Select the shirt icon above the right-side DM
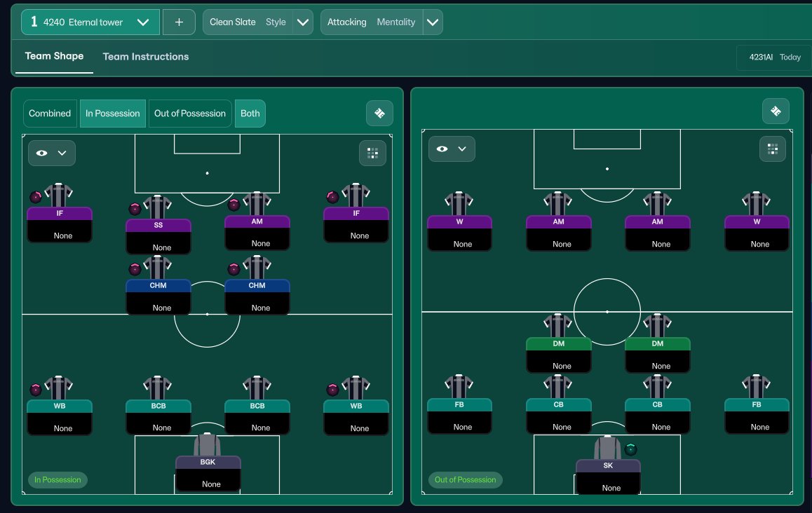 pyautogui.click(x=657, y=326)
